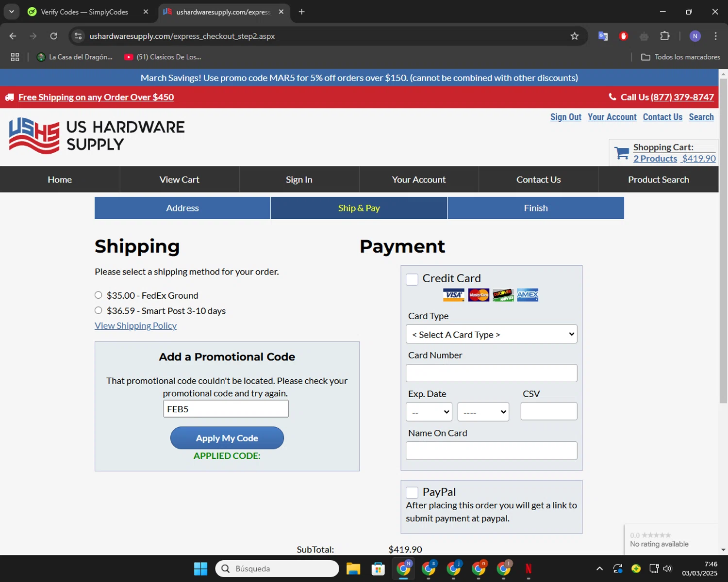Go back to the previous page
728x582 pixels.
(x=13, y=36)
